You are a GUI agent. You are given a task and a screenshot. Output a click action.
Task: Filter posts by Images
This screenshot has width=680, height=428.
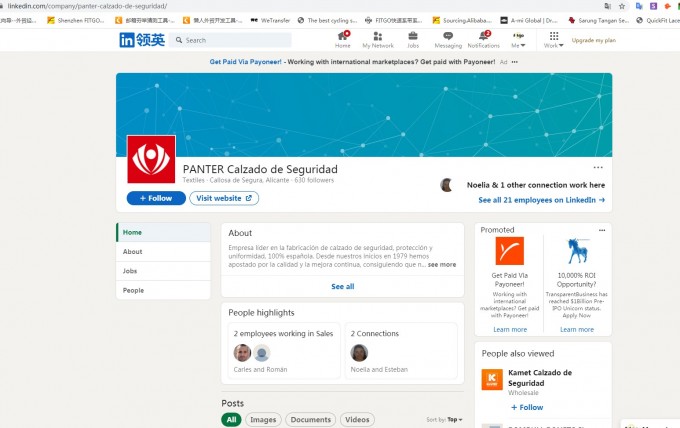point(263,419)
